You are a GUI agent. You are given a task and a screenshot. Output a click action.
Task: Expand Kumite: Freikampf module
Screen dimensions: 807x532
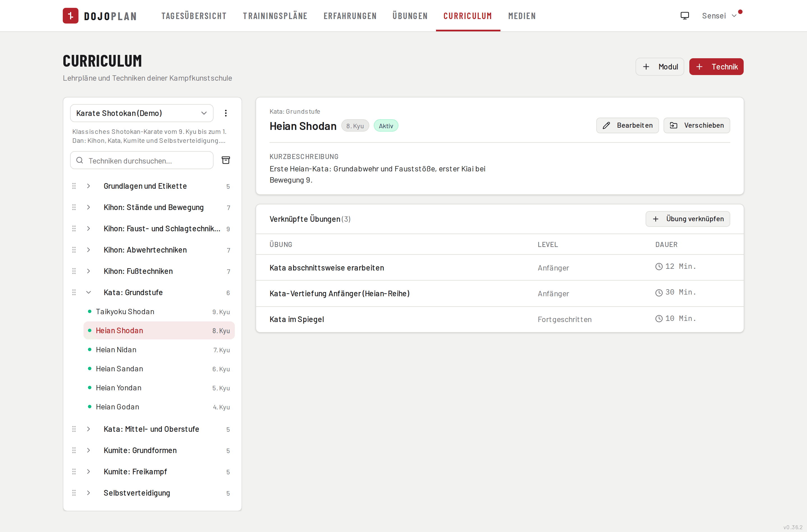click(89, 472)
